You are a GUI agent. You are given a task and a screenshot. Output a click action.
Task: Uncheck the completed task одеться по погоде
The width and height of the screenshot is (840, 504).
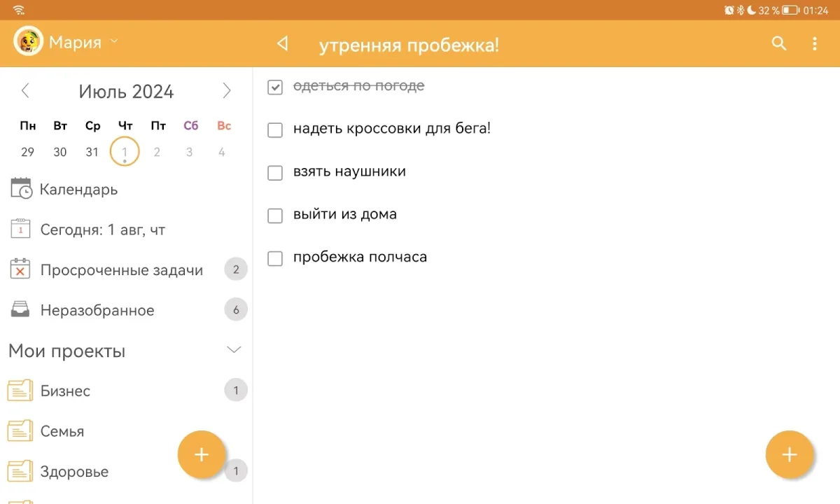click(x=275, y=87)
